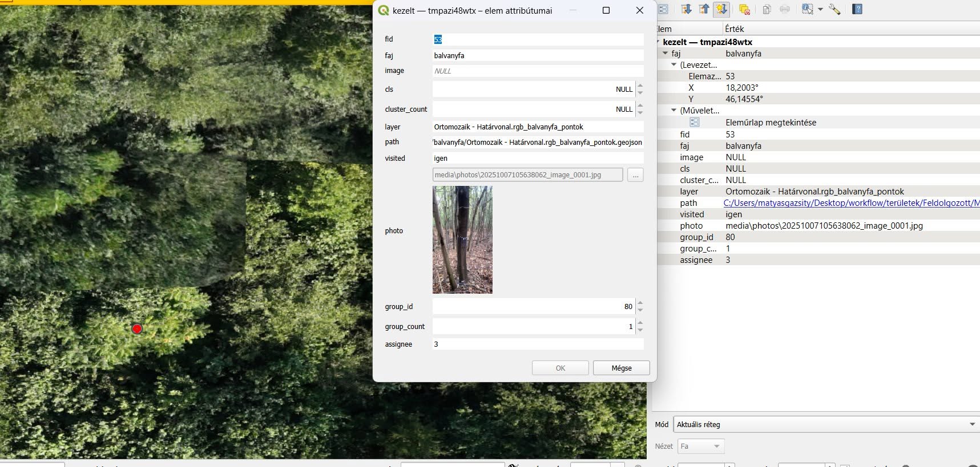Click the OK button in attribute dialog
Screen dimensions: 980x467
pyautogui.click(x=560, y=368)
